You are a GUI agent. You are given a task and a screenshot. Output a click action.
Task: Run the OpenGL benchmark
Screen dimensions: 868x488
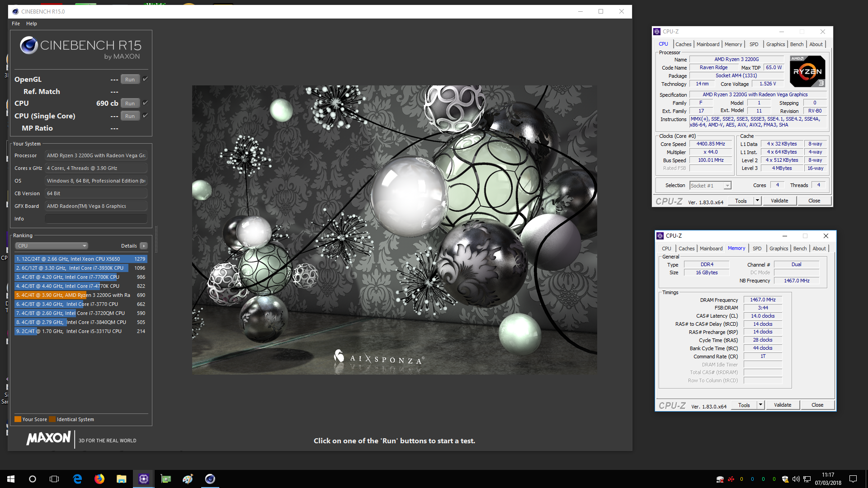pyautogui.click(x=130, y=80)
